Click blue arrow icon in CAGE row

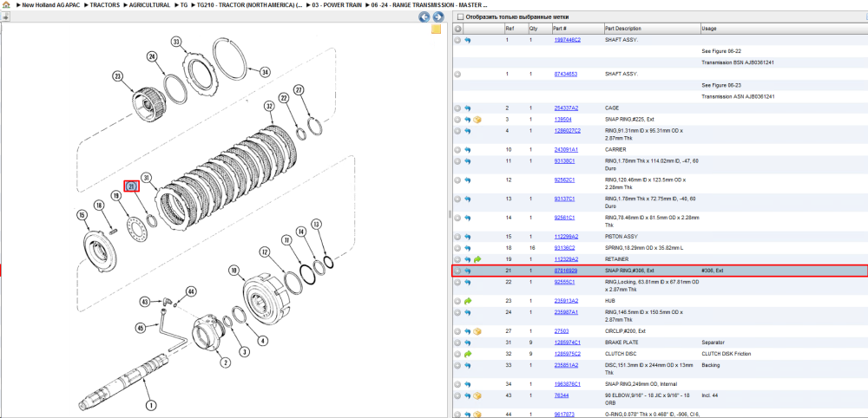(x=467, y=108)
